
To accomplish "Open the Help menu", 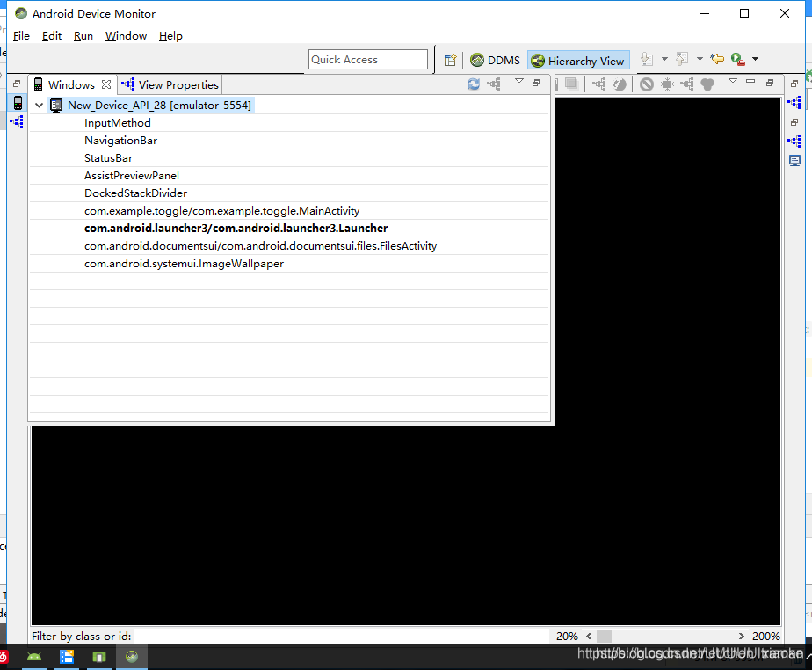I will click(x=170, y=36).
